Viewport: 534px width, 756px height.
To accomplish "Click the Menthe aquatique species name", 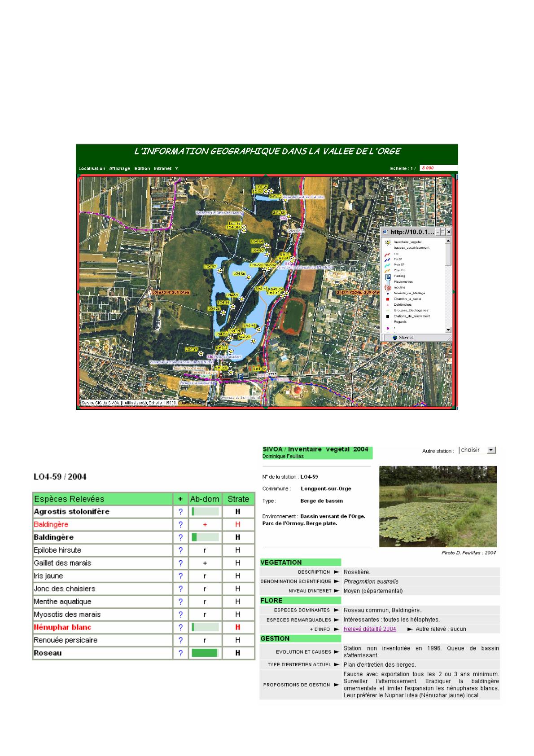I will 62,602.
